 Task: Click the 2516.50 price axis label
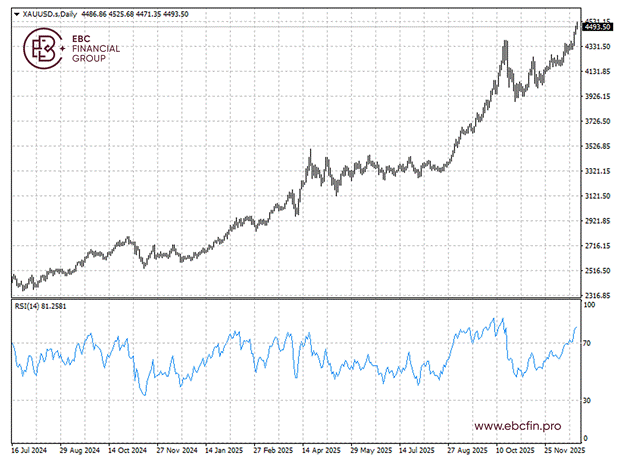(599, 271)
